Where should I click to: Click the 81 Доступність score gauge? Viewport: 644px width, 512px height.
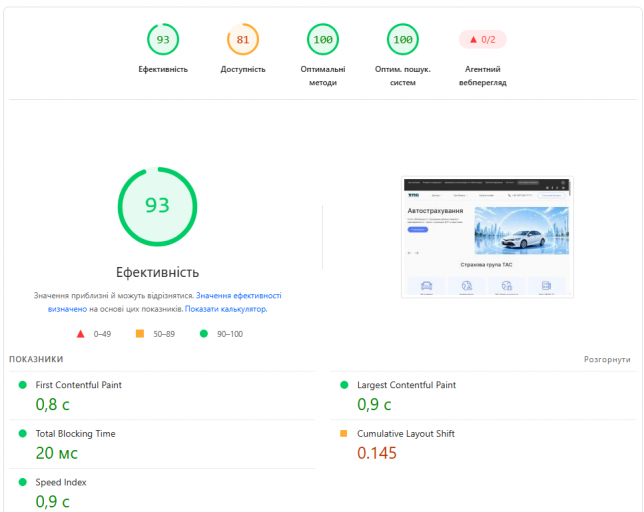point(243,39)
